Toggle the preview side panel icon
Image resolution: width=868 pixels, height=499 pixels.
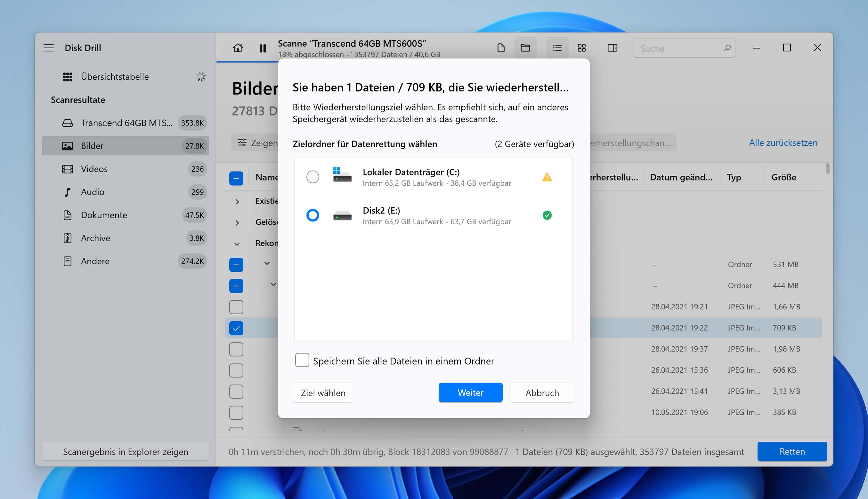pyautogui.click(x=612, y=48)
